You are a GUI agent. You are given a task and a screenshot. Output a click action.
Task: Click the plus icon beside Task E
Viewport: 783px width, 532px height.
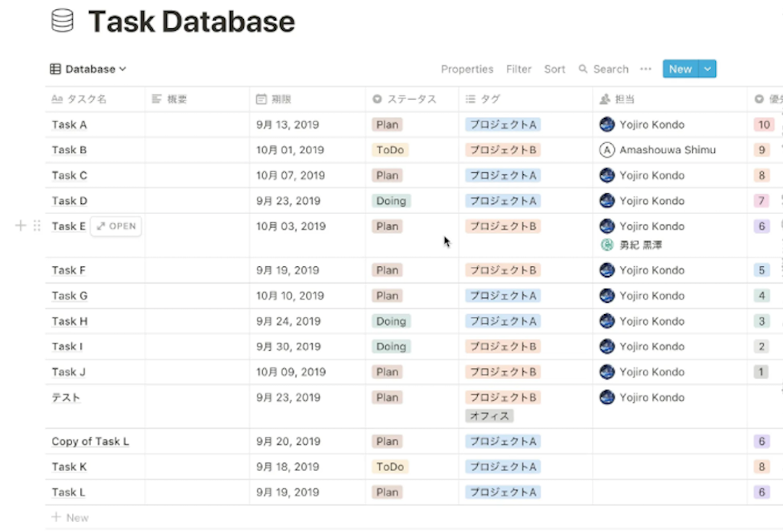tap(21, 225)
